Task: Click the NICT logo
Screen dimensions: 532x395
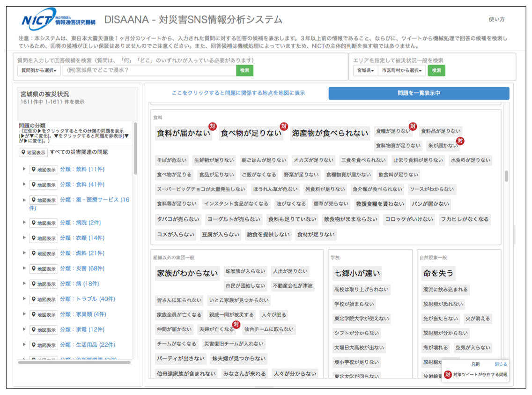Action: 59,19
